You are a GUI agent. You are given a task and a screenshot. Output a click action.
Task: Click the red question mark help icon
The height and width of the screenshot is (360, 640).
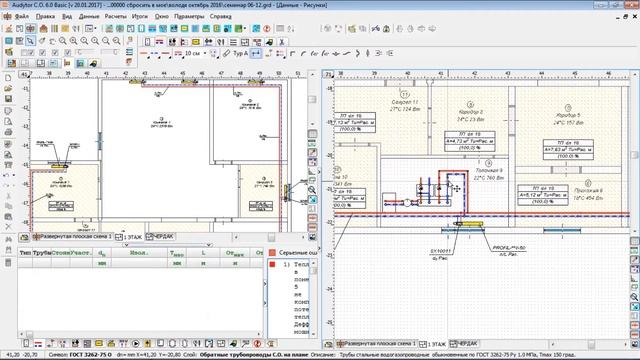pyautogui.click(x=267, y=29)
